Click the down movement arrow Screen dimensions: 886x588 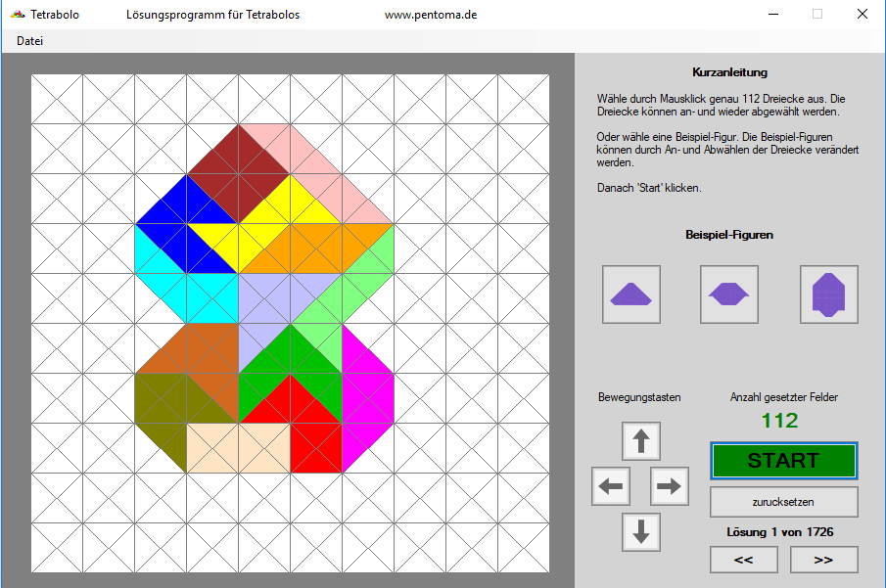tap(640, 531)
